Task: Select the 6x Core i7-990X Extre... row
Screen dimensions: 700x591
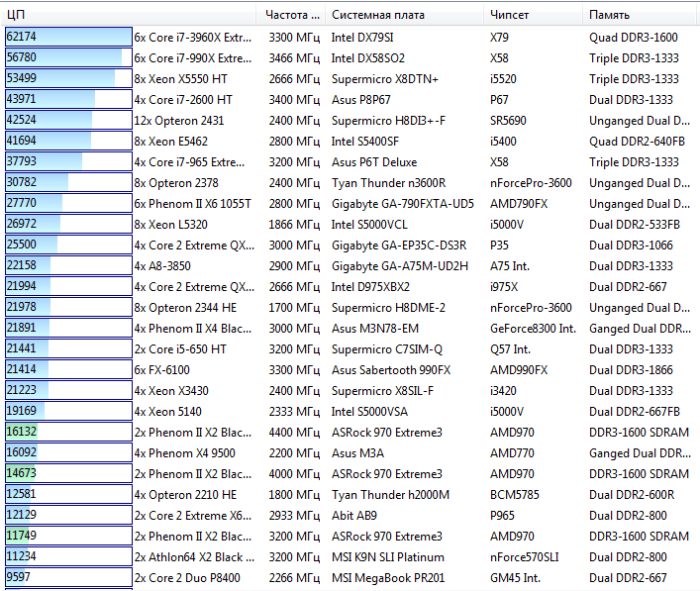Action: pyautogui.click(x=350, y=58)
